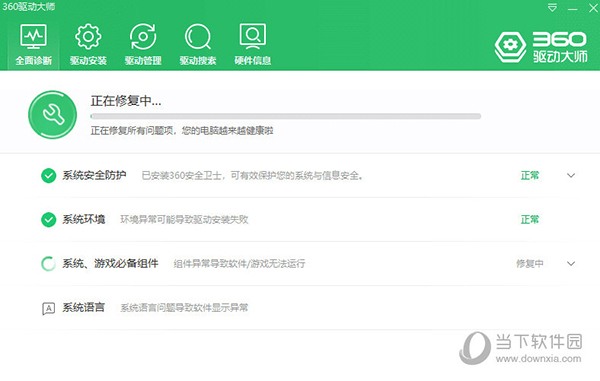This screenshot has width=600, height=381.
Task: View the 硬件信息 tab
Action: pyautogui.click(x=253, y=44)
